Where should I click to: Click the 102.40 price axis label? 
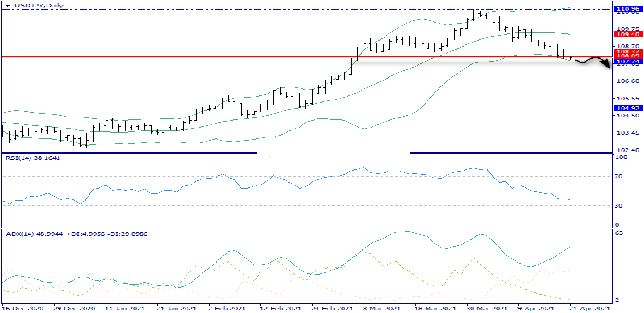(x=625, y=150)
